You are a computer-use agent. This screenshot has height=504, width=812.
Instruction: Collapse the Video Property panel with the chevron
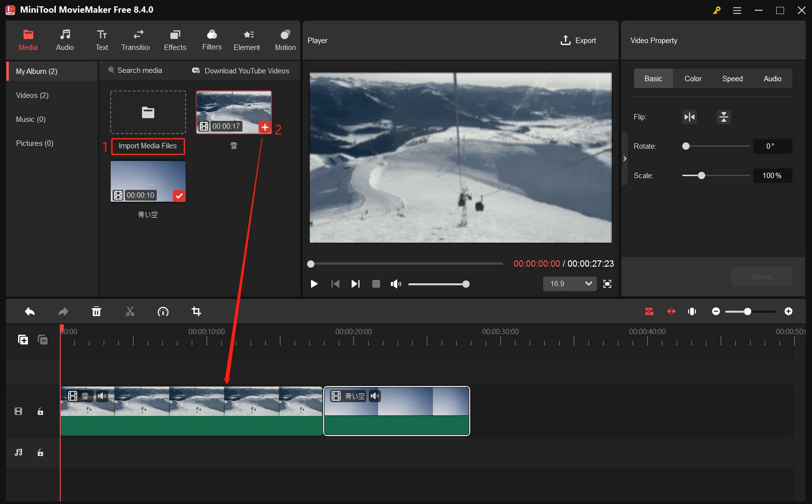coord(624,159)
